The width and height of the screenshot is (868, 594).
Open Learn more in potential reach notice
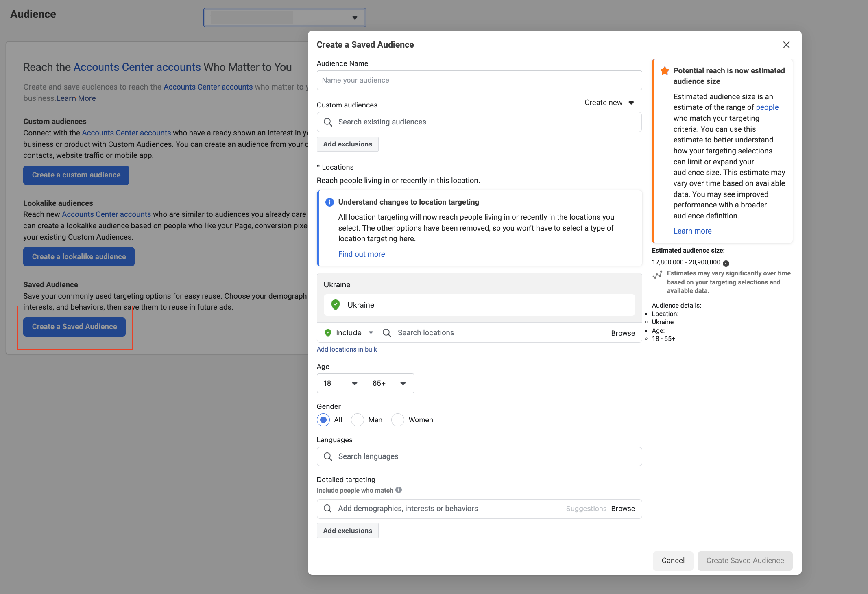(692, 231)
